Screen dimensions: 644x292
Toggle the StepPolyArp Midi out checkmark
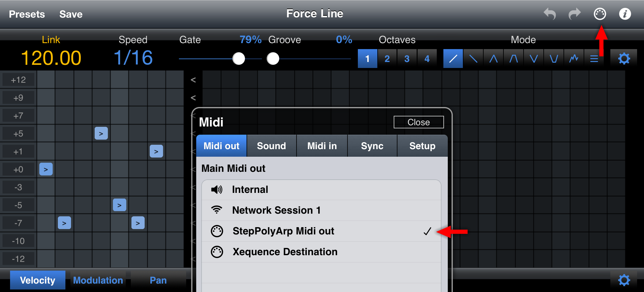[321, 231]
